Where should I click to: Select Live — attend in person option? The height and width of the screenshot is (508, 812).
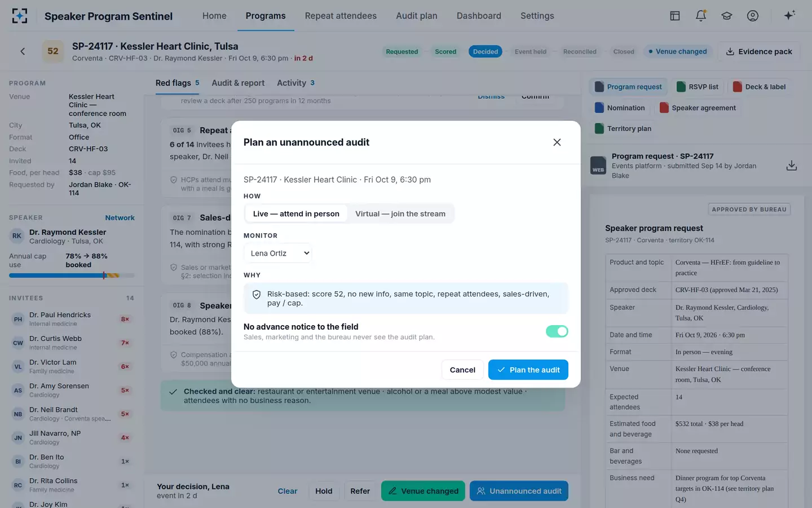[x=296, y=214]
